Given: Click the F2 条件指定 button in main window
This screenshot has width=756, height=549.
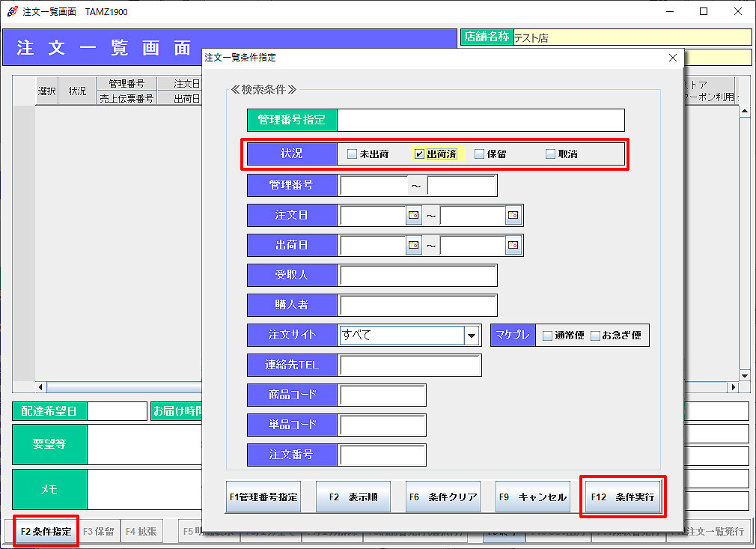Looking at the screenshot, I should 46,532.
